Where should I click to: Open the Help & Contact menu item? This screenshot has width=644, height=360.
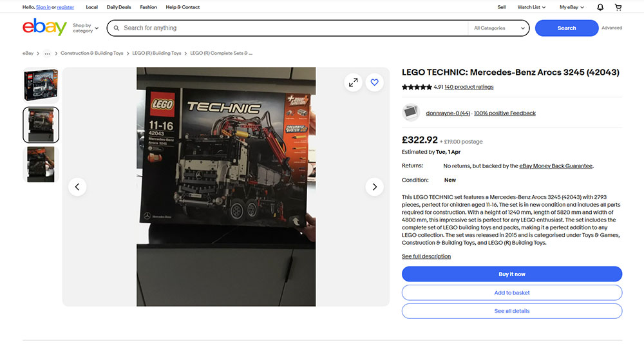(x=182, y=7)
